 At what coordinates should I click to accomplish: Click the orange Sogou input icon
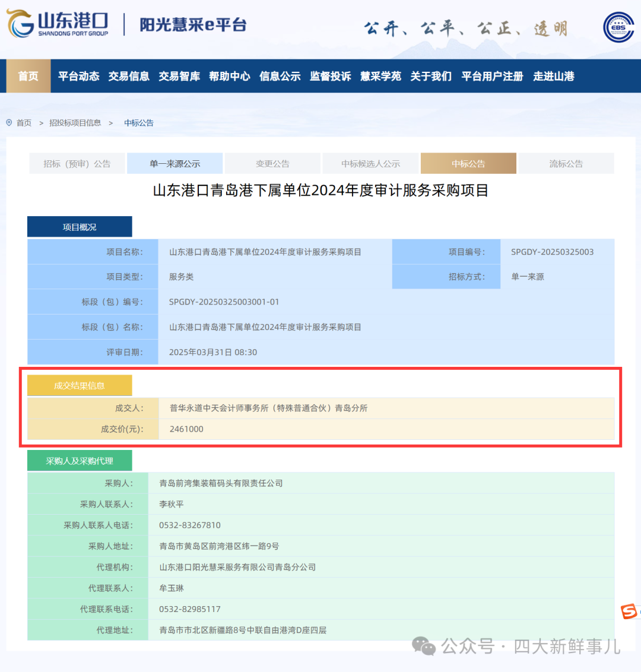pos(629,611)
